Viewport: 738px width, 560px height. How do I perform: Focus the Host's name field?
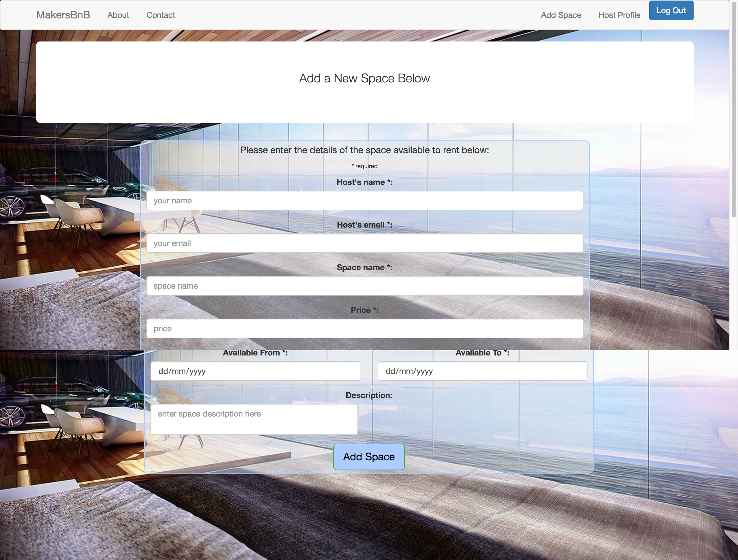click(x=365, y=201)
